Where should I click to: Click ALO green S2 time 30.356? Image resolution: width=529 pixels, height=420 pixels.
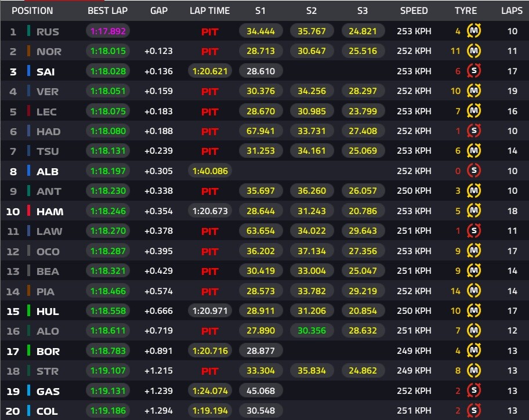point(311,331)
